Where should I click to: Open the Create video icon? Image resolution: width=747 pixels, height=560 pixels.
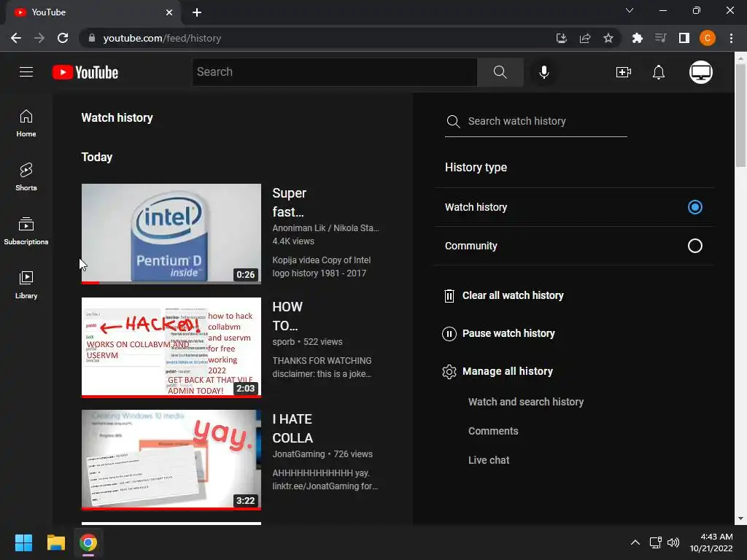(x=623, y=72)
